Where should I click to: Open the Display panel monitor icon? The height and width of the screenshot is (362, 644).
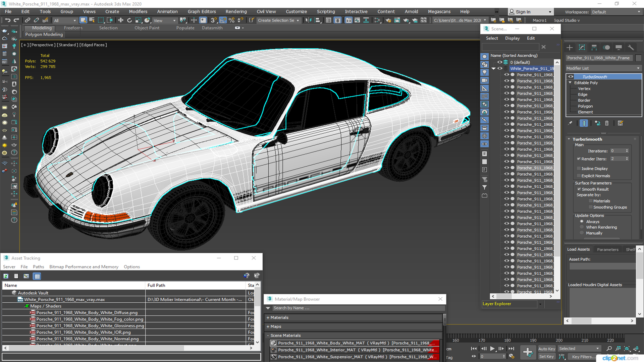[619, 47]
